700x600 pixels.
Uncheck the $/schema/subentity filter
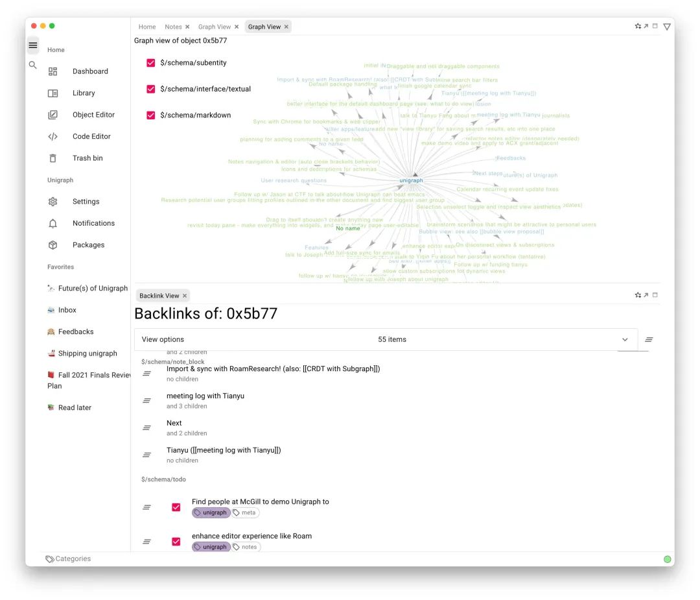click(x=151, y=63)
